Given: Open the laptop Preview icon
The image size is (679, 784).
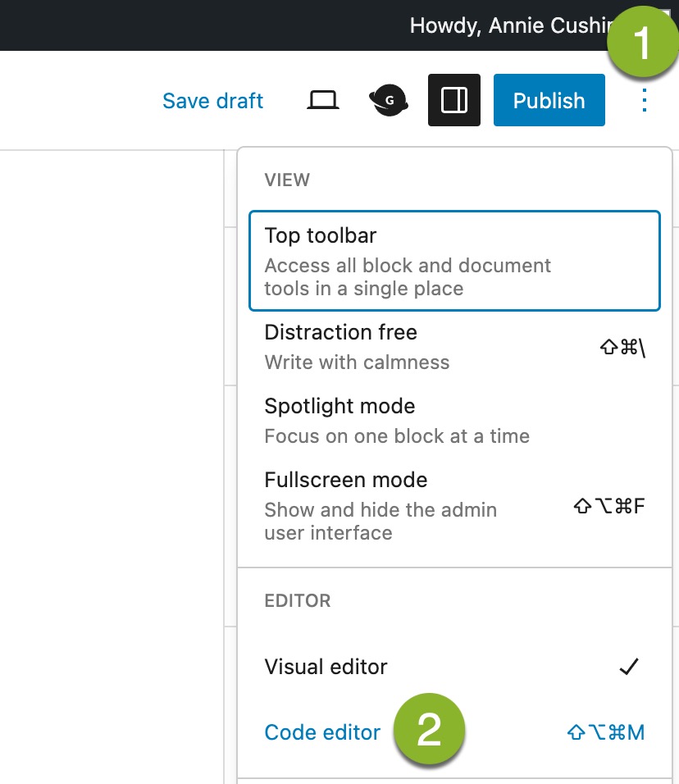Looking at the screenshot, I should coord(323,101).
